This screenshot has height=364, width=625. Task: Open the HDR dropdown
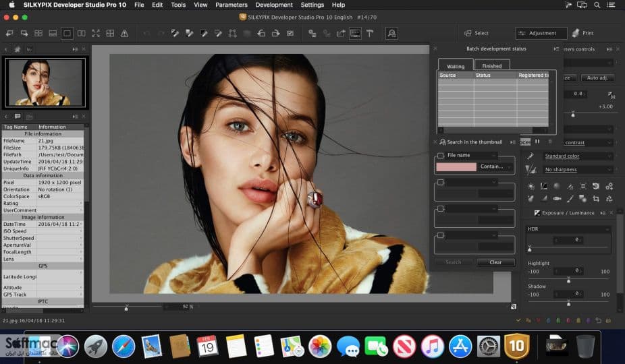(569, 229)
